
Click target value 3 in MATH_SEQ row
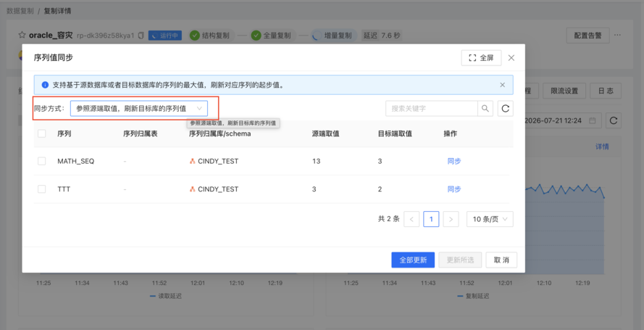coord(380,161)
